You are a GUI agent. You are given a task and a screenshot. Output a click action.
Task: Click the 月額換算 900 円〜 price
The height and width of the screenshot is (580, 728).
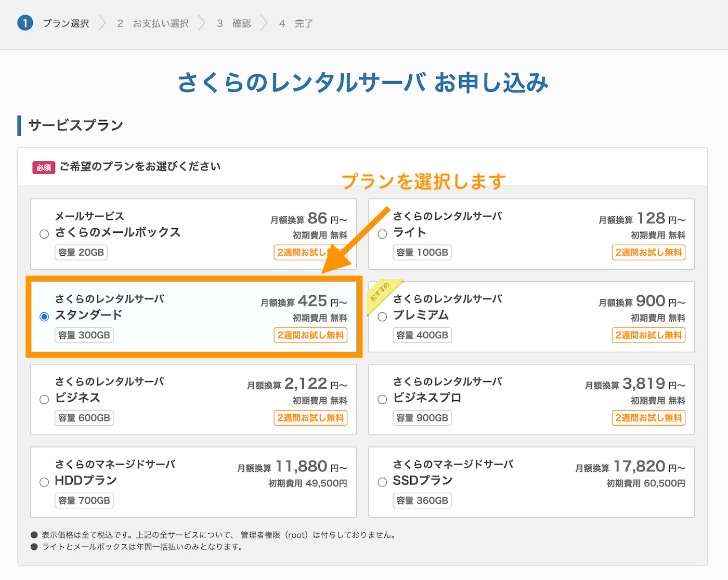(x=642, y=301)
